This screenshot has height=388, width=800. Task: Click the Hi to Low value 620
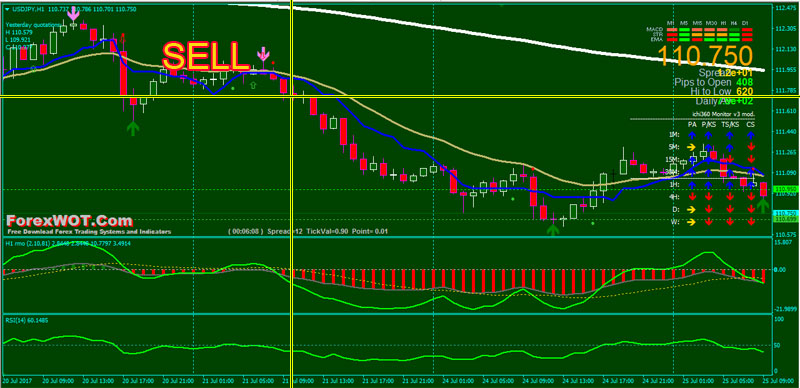click(745, 92)
